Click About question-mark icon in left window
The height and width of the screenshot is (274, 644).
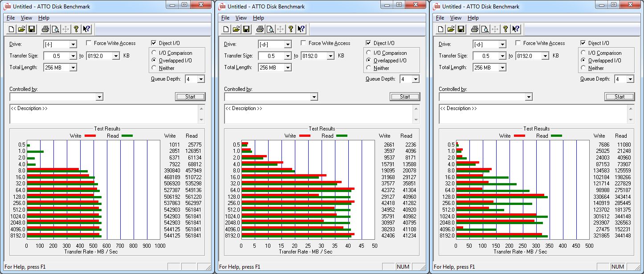point(76,29)
